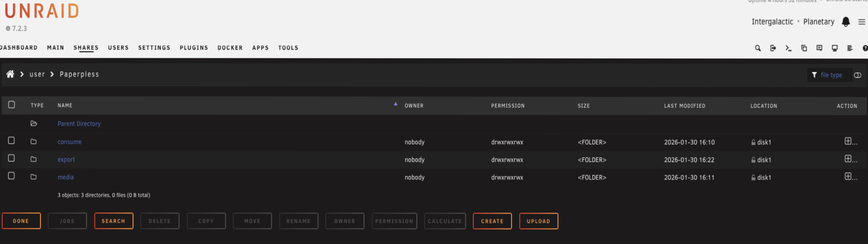Go to the Docker tab
Viewport: 868px width, 244px height.
click(230, 48)
